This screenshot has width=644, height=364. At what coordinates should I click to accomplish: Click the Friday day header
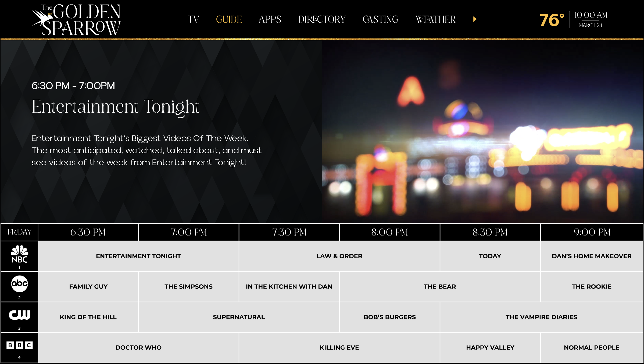click(19, 232)
